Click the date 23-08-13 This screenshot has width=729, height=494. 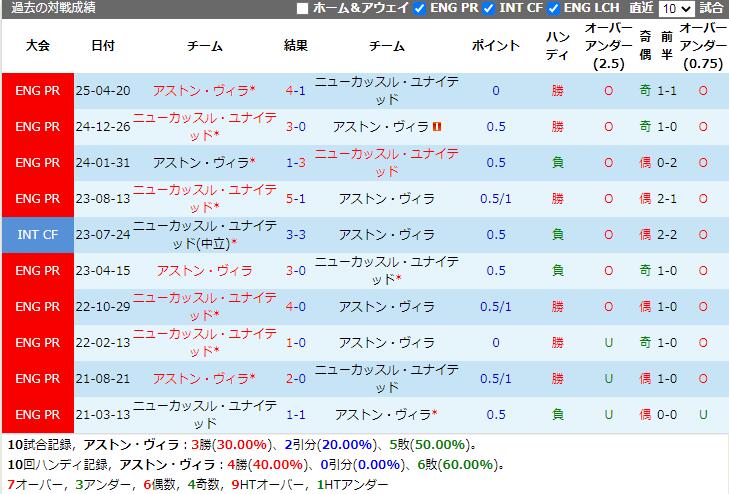pos(103,198)
